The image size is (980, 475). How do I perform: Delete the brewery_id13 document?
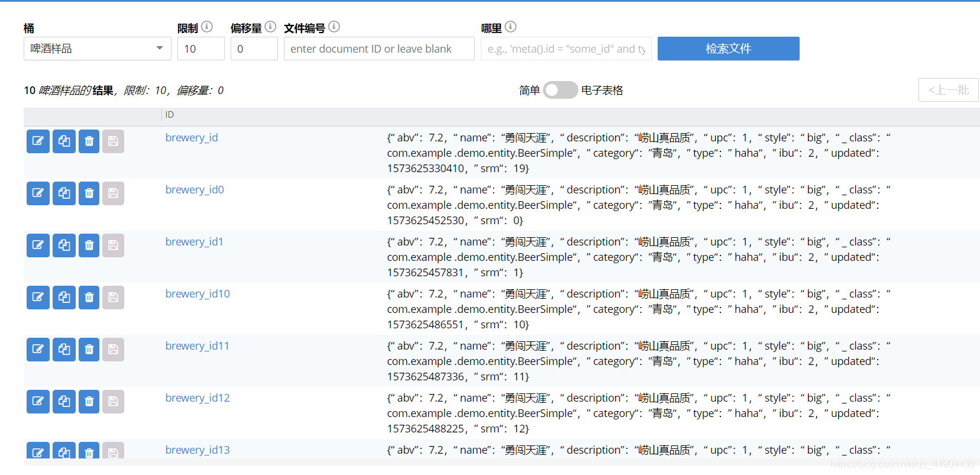[x=89, y=451]
